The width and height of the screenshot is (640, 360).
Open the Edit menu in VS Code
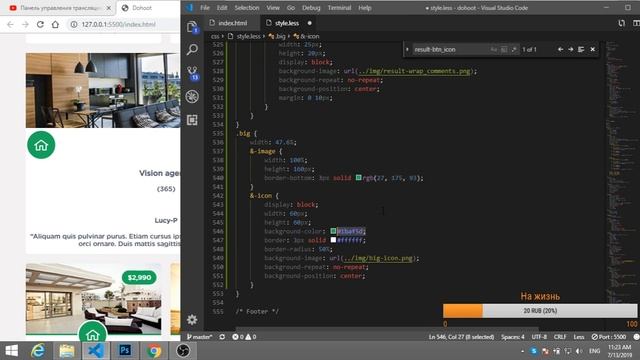click(222, 8)
